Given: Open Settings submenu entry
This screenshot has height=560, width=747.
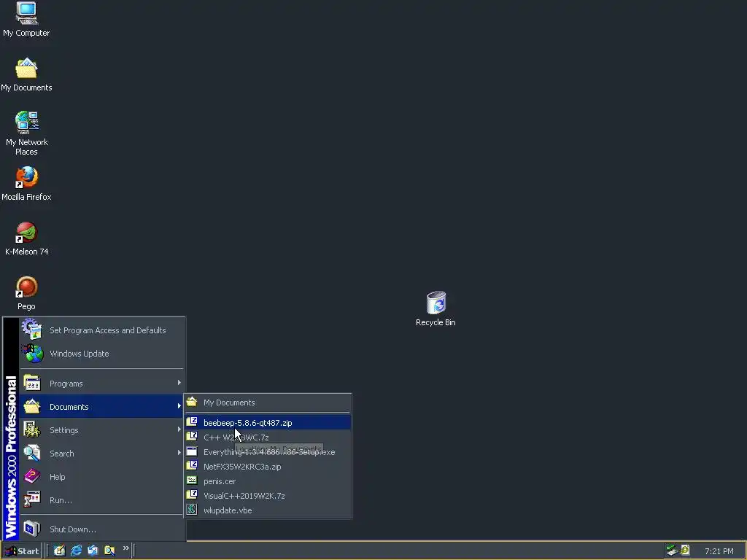Looking at the screenshot, I should [x=101, y=430].
